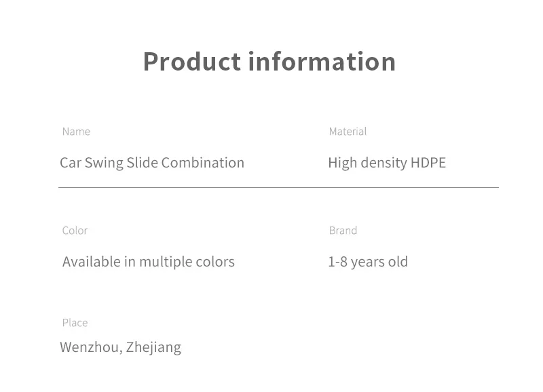
Task: Click the "Product information" heading
Action: coord(269,61)
